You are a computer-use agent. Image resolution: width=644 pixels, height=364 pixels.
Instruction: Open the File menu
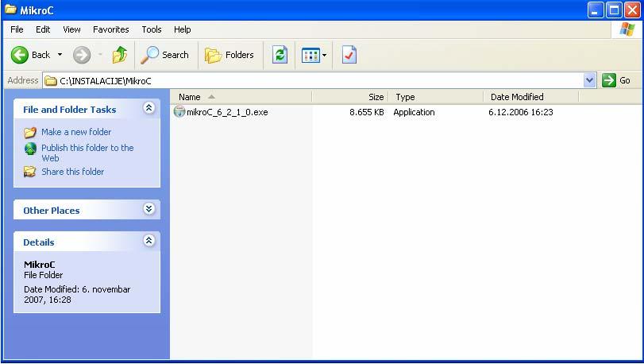pyautogui.click(x=17, y=29)
